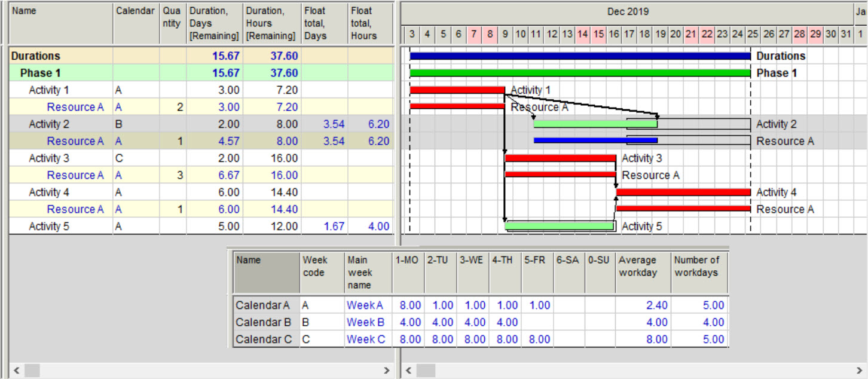868x379 pixels.
Task: Select Activity 3 in the table
Action: (x=49, y=158)
